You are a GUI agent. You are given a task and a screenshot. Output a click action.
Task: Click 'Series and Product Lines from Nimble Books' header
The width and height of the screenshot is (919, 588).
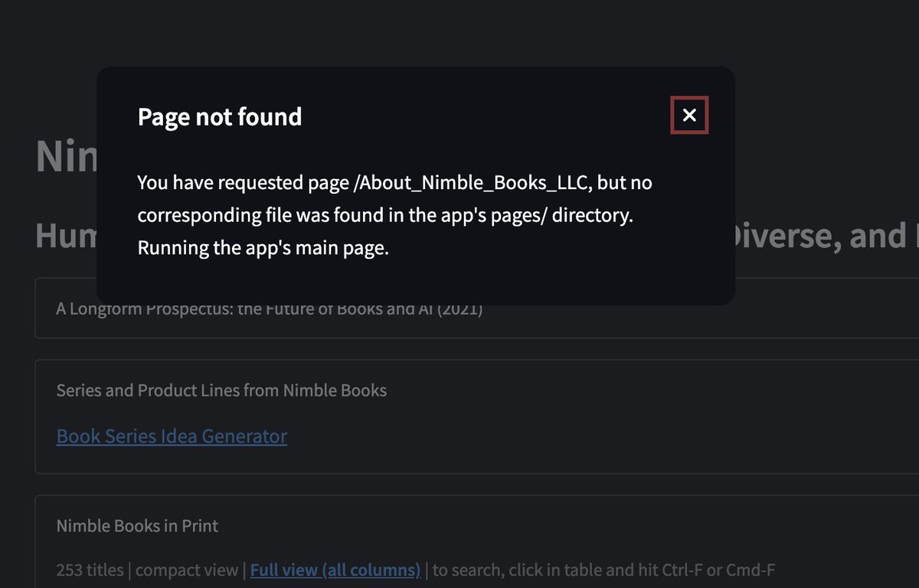(x=221, y=390)
